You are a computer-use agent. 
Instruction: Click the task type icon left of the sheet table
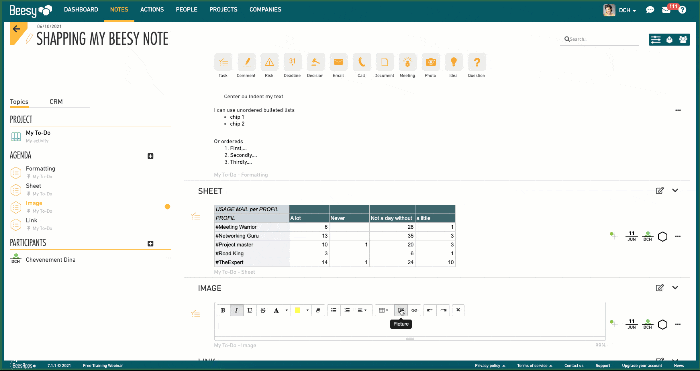(x=195, y=217)
